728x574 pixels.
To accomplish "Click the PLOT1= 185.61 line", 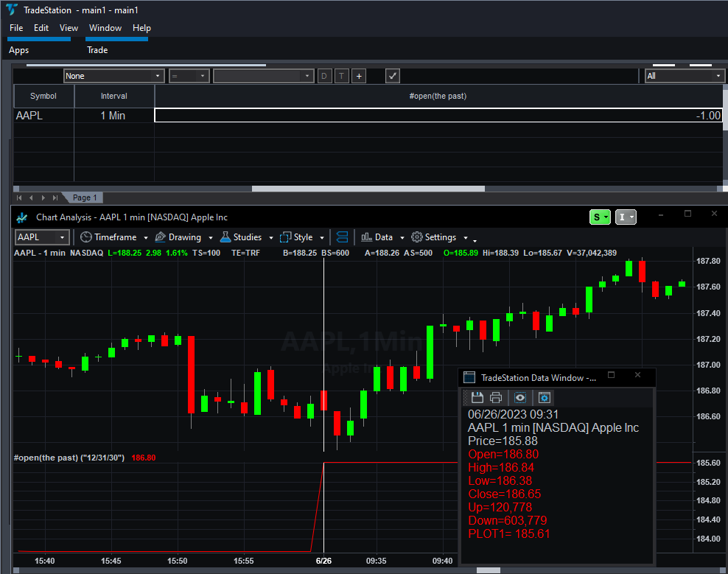I will [509, 534].
